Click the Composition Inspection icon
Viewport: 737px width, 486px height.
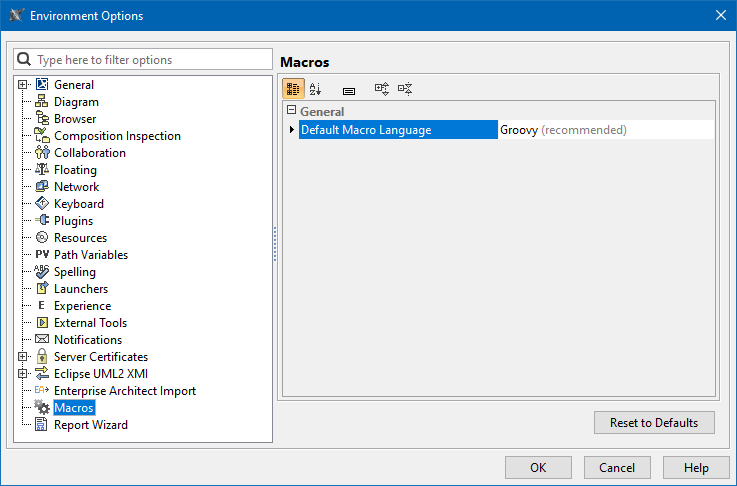pos(42,135)
